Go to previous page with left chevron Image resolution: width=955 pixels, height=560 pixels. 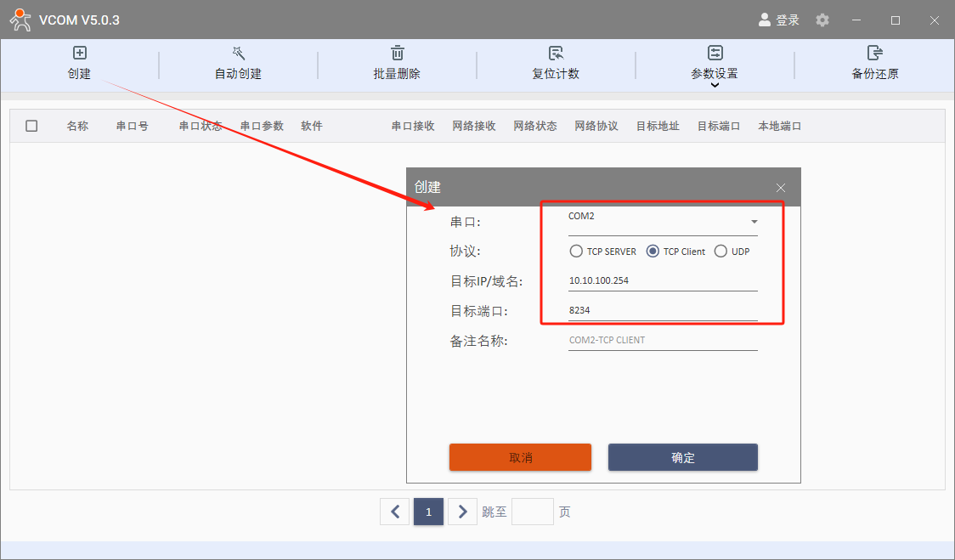point(394,512)
